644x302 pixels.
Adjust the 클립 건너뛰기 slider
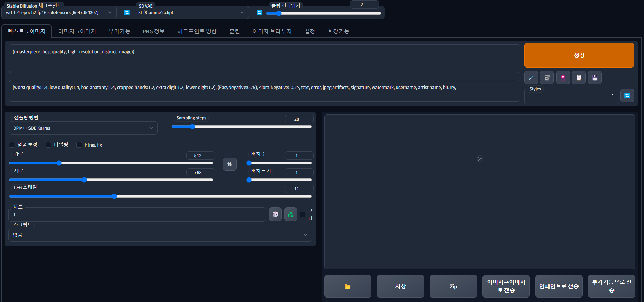(x=324, y=13)
